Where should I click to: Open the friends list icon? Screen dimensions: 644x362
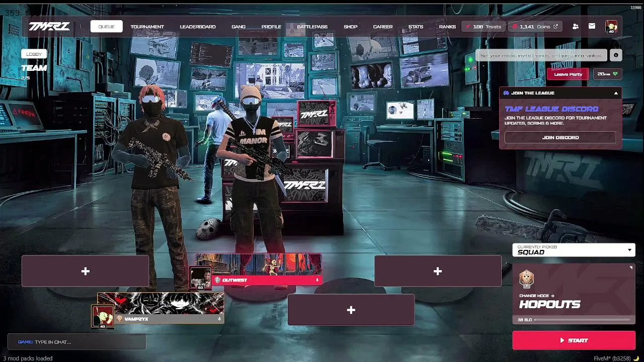pyautogui.click(x=576, y=27)
